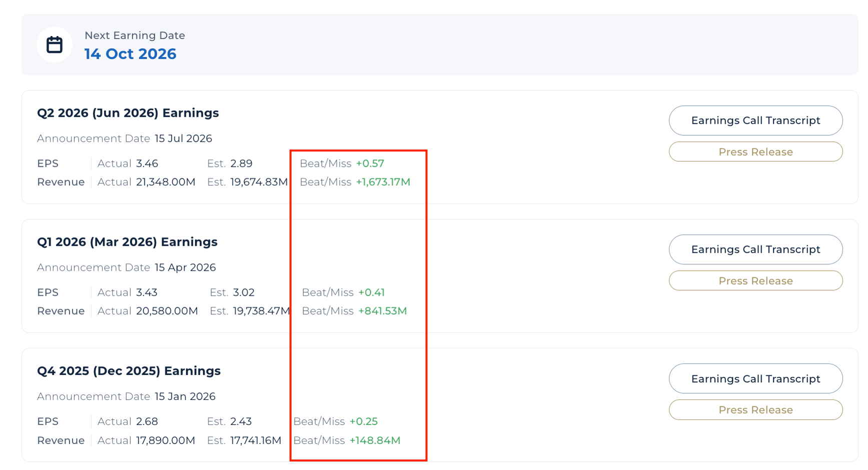The image size is (868, 470).
Task: Click the Q4 revenue beat +148.84M
Action: pyautogui.click(x=375, y=441)
